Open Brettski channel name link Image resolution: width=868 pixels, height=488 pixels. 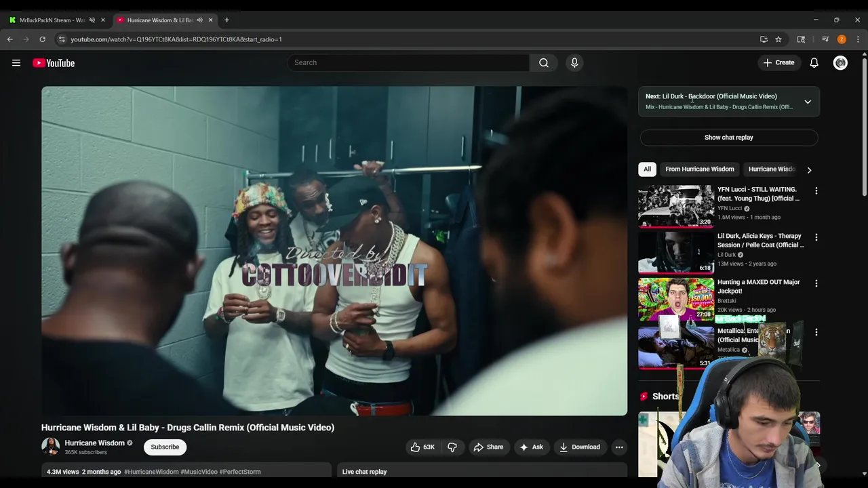728,301
